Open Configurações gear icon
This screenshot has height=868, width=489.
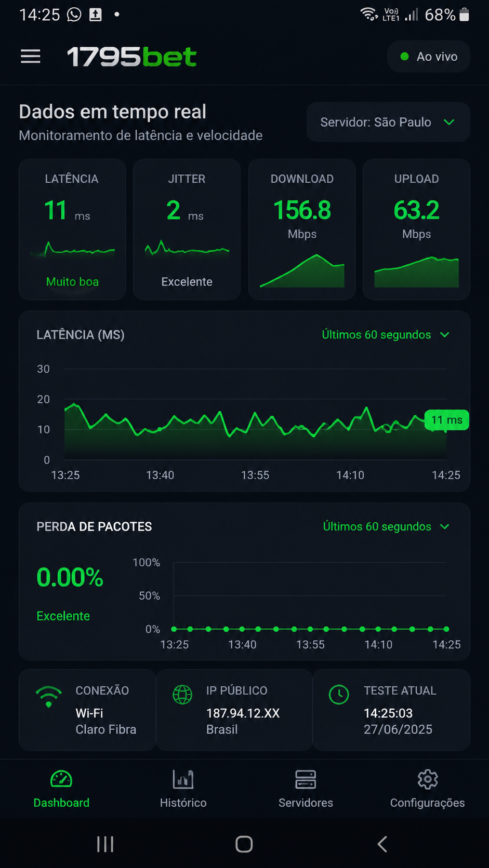[x=428, y=779]
